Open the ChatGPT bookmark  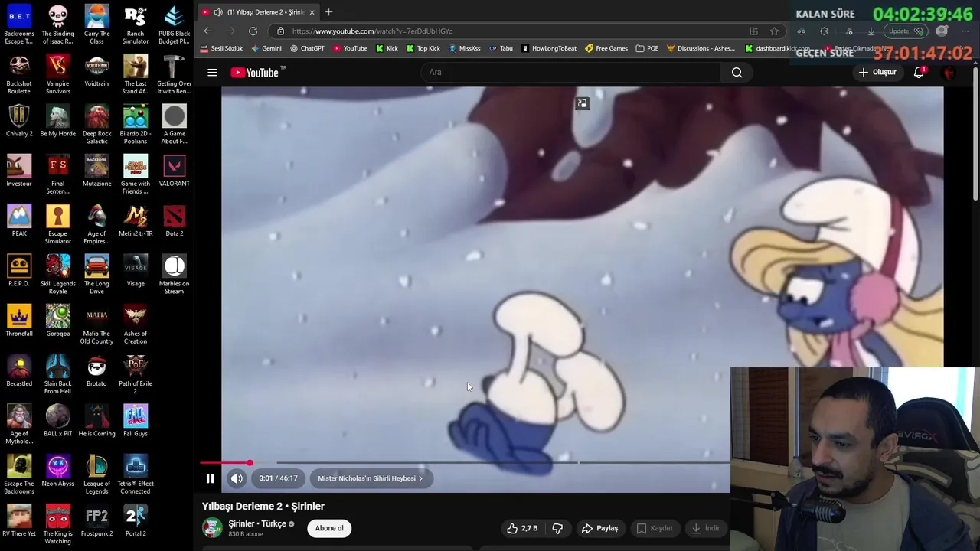(x=308, y=48)
